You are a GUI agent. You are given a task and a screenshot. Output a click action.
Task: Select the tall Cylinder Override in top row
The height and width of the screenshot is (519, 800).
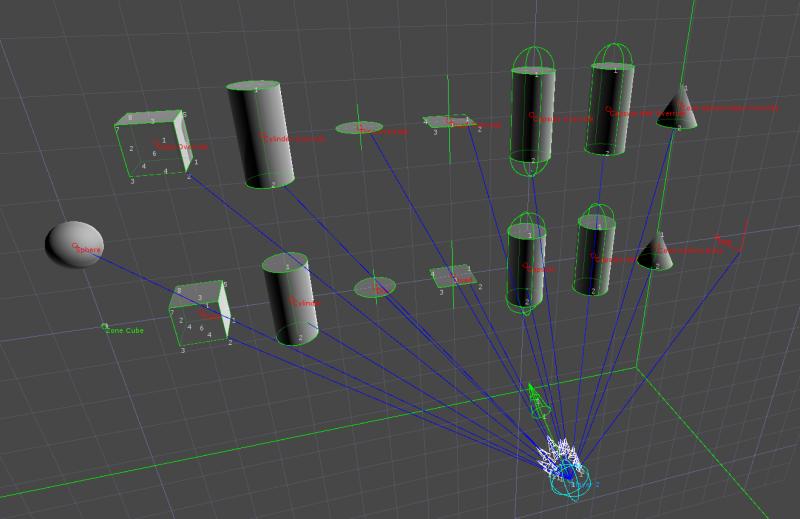[x=260, y=135]
